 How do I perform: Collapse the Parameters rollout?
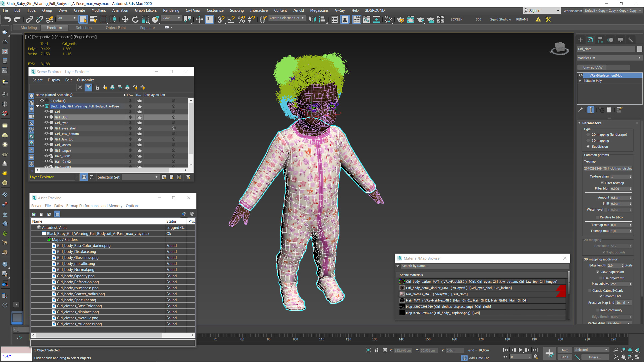click(x=579, y=123)
